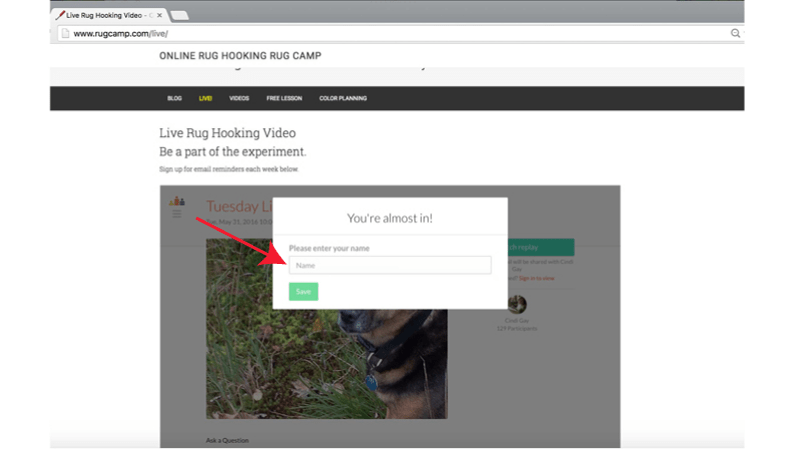Open a new browser tab
This screenshot has width=800, height=449.
[x=180, y=16]
